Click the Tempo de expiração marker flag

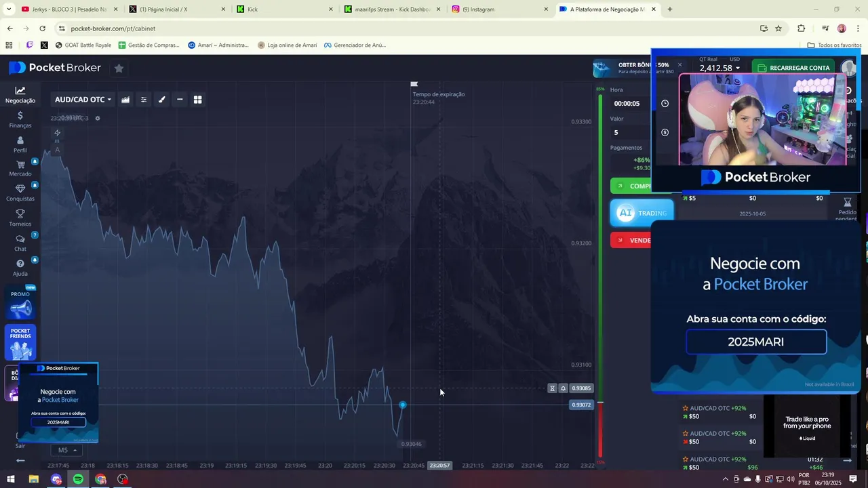[x=414, y=84]
